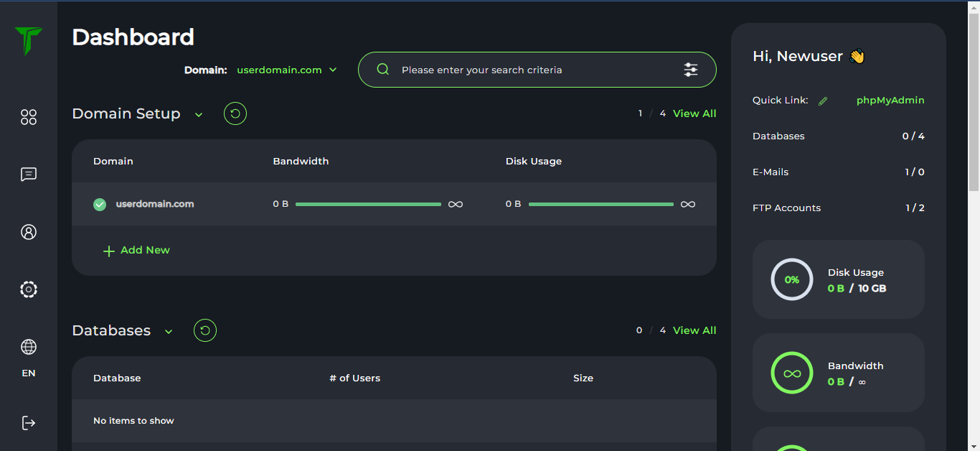Collapse the Domain Setup section chevron
This screenshot has width=980, height=451.
pos(199,115)
